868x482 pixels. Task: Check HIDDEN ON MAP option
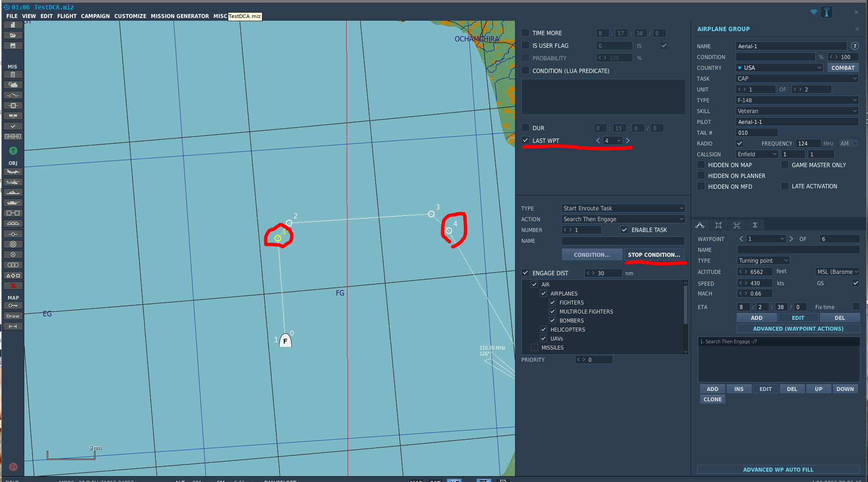(x=701, y=165)
